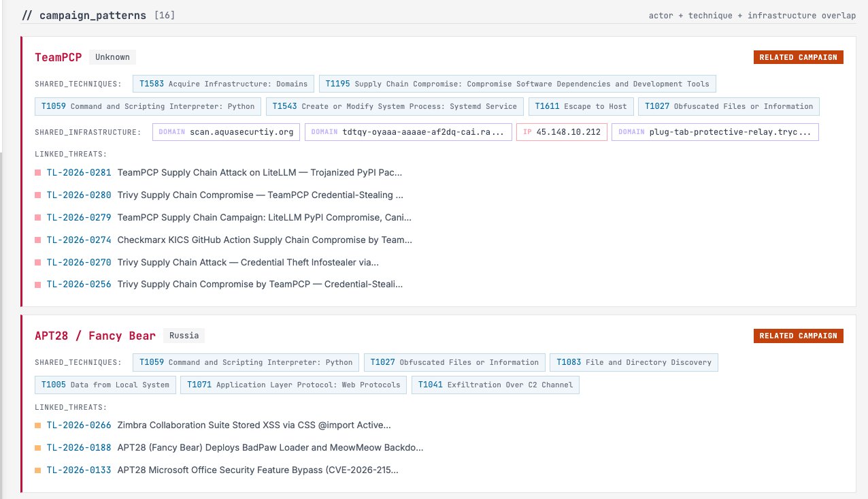Click the TeamPCP actor name
The image size is (868, 499).
coord(59,57)
